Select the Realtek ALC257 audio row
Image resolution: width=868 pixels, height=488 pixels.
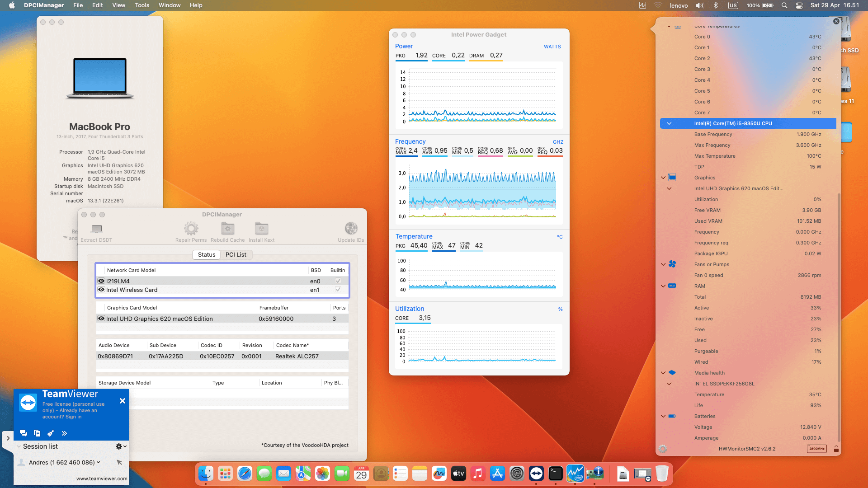[222, 356]
